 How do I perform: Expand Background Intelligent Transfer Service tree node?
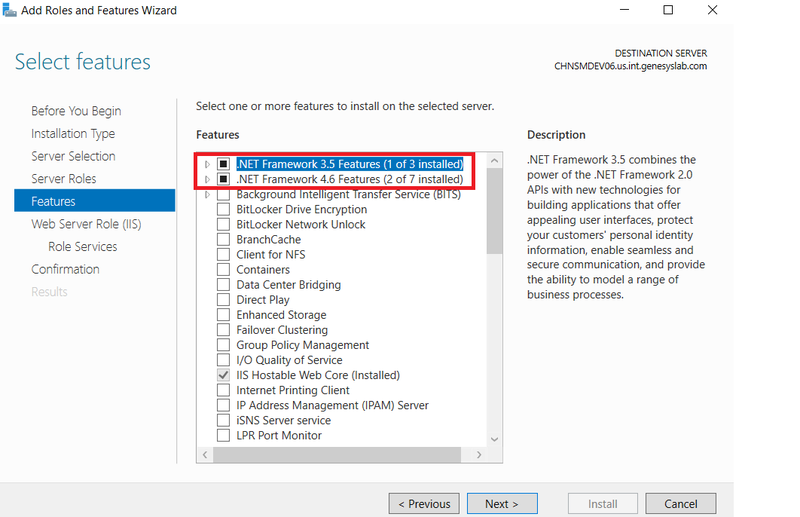coord(207,194)
